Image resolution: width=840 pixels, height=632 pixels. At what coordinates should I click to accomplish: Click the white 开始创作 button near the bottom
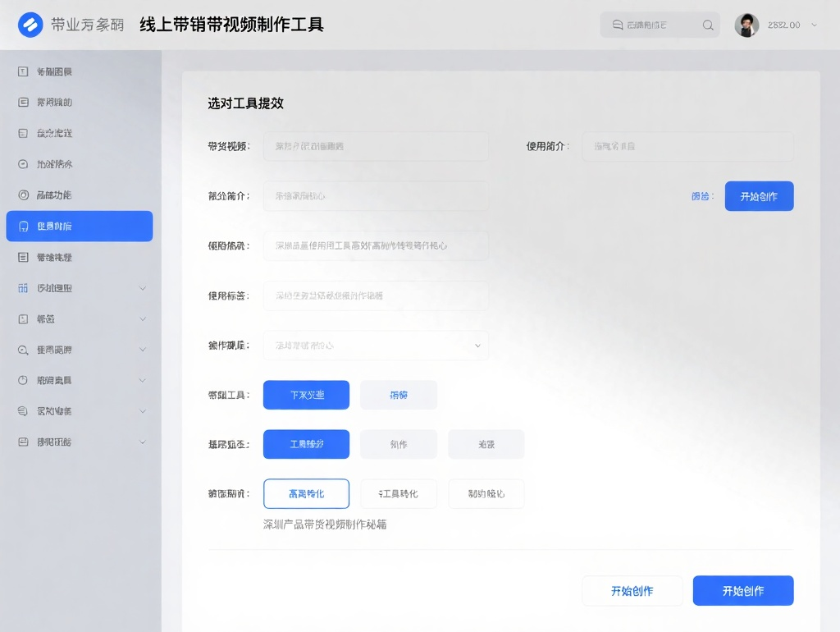[x=632, y=590]
